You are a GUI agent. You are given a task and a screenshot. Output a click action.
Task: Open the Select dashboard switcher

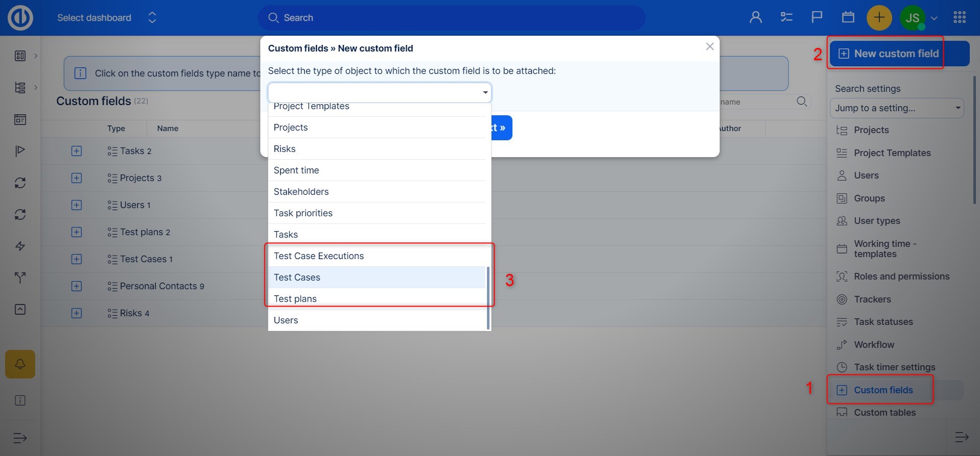[106, 18]
